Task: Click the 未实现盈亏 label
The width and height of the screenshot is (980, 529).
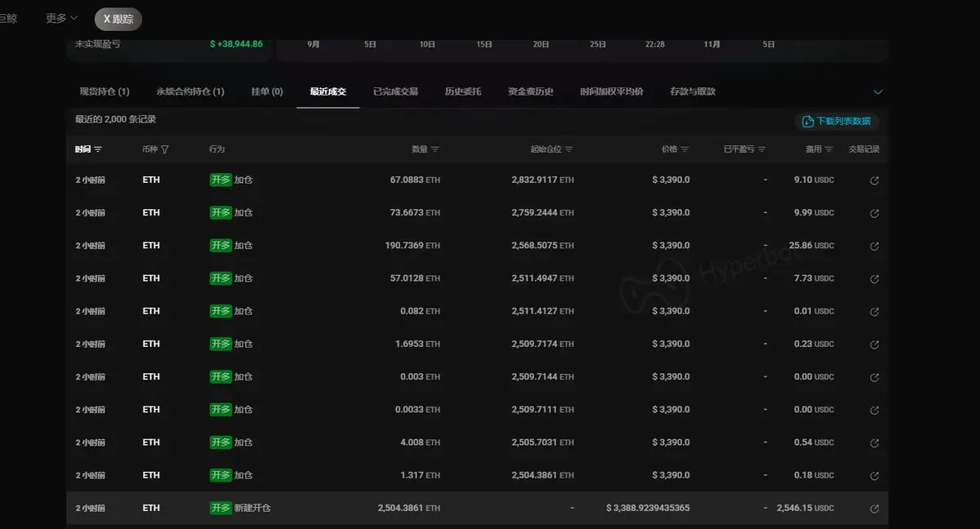Action: point(97,44)
